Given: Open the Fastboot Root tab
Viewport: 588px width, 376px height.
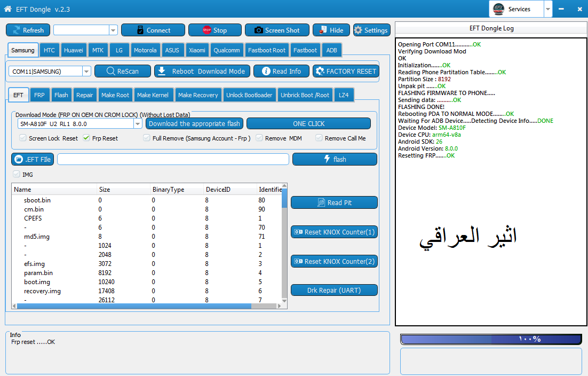Looking at the screenshot, I should (267, 50).
